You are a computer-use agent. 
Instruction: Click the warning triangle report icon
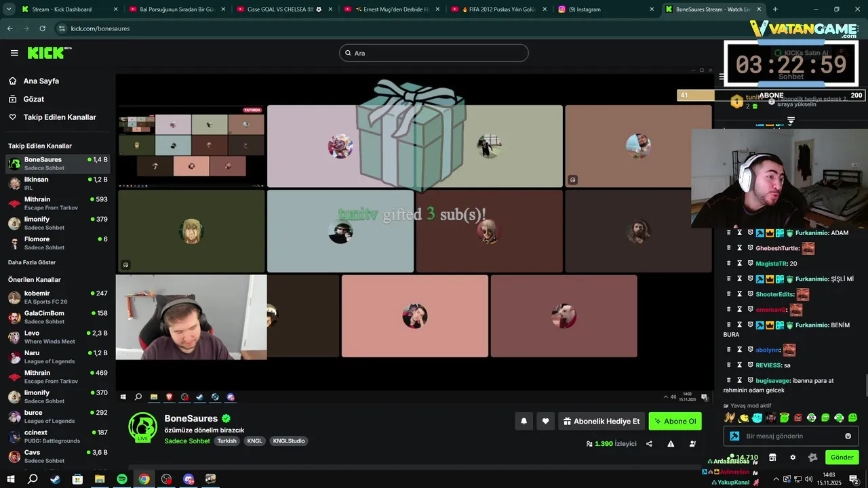(x=671, y=444)
